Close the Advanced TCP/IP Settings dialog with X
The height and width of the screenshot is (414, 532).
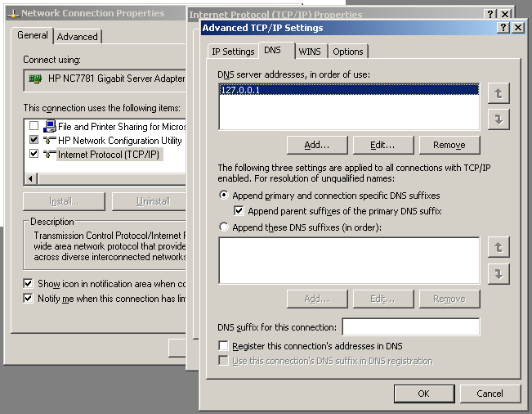(517, 28)
